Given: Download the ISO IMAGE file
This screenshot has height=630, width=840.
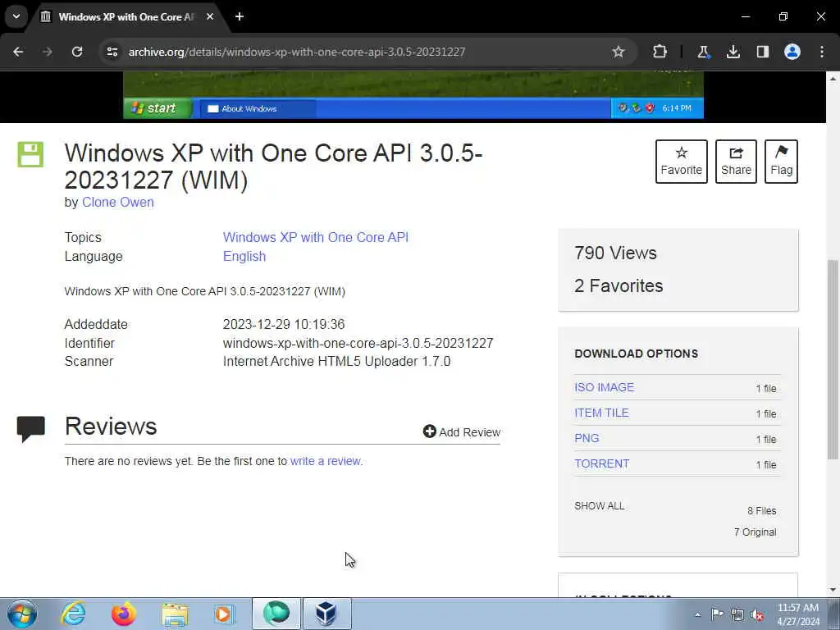Looking at the screenshot, I should point(605,387).
